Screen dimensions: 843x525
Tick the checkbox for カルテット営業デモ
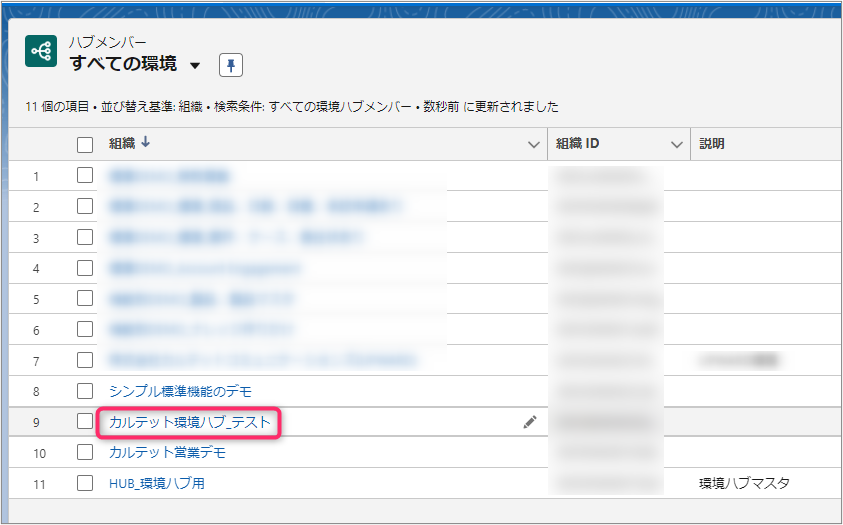[x=85, y=453]
